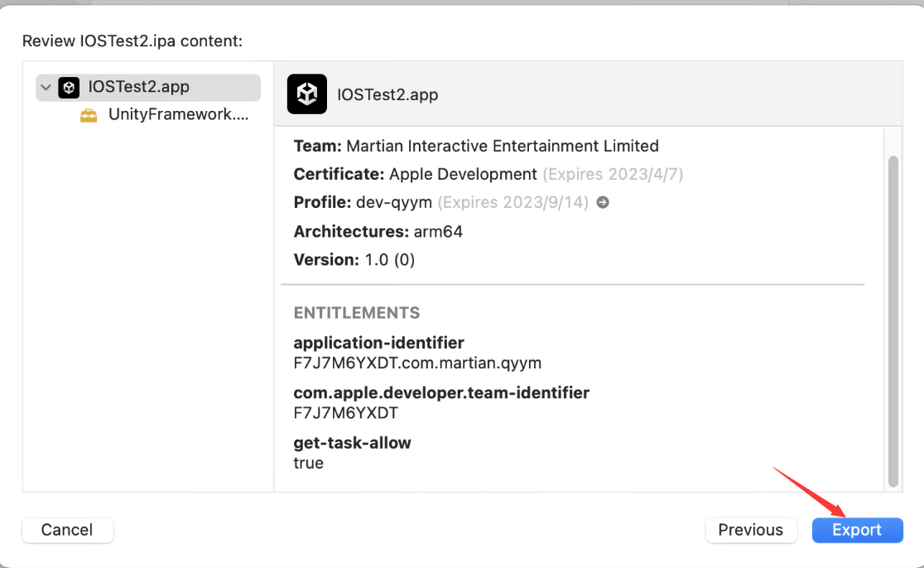
Task: Click the com.apple.developer.team-identifier key
Action: [x=441, y=392]
